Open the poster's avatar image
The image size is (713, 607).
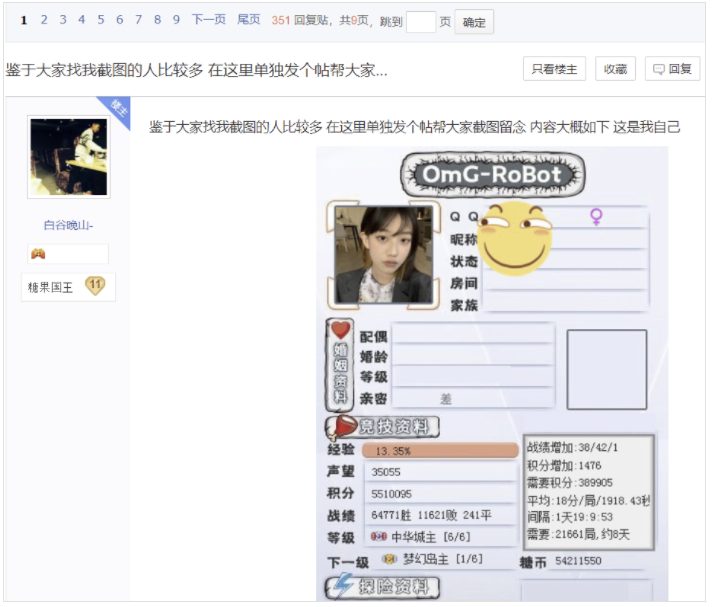(69, 157)
